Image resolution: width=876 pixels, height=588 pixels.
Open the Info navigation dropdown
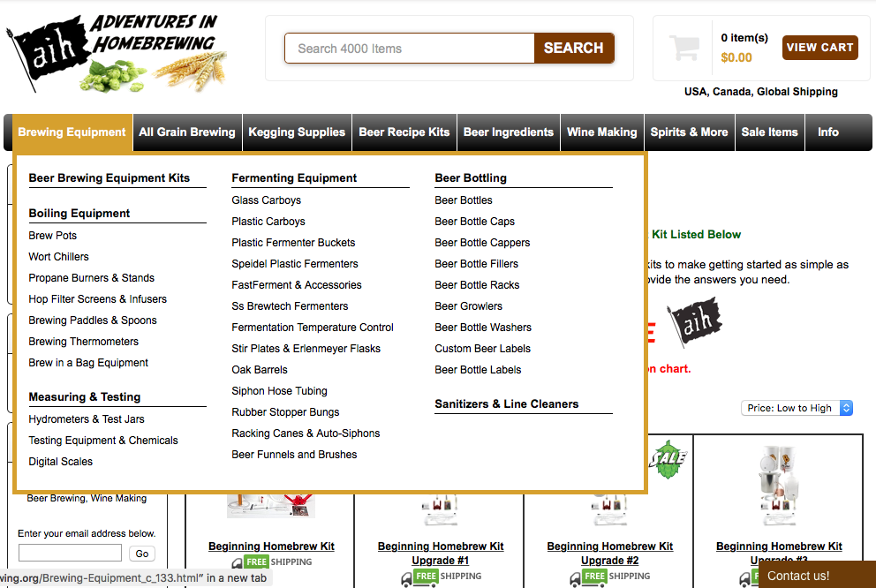click(x=827, y=132)
